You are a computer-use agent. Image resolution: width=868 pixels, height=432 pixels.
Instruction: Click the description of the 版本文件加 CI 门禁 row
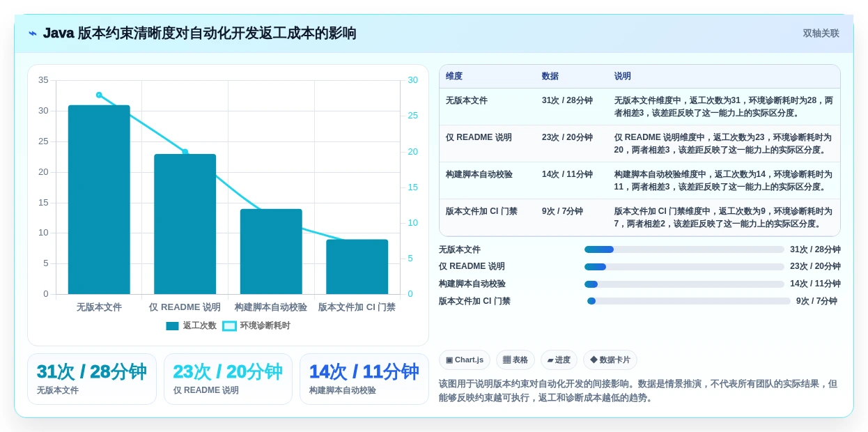[x=723, y=217]
